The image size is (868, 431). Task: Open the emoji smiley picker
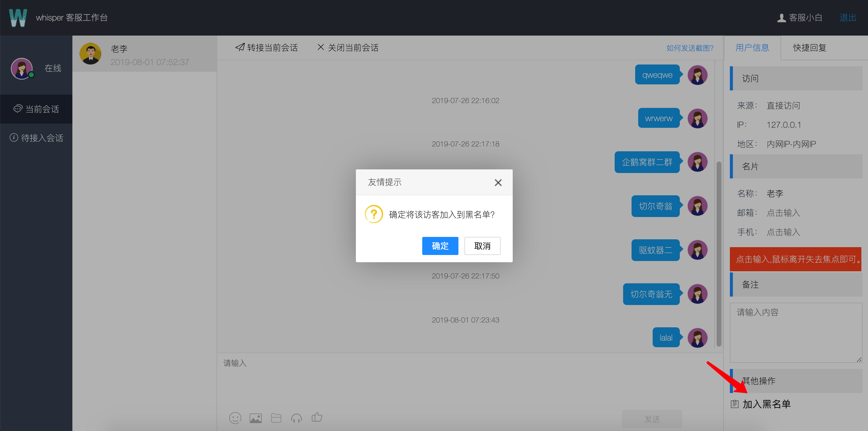pos(235,418)
